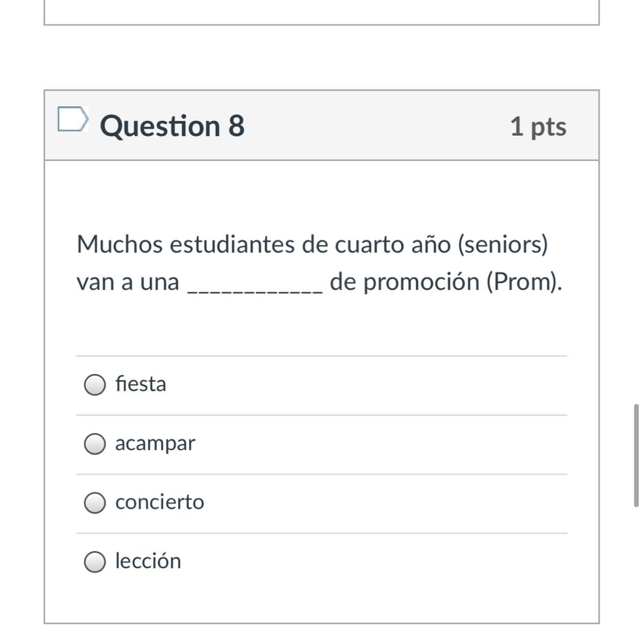Click the concierto answer label
644x644 pixels.
(x=159, y=502)
